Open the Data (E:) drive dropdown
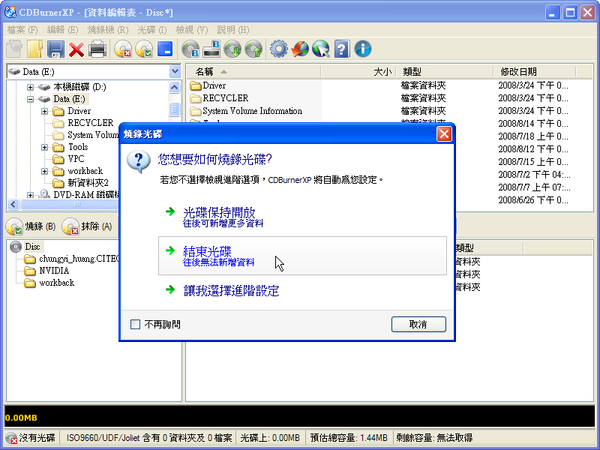 click(x=175, y=72)
